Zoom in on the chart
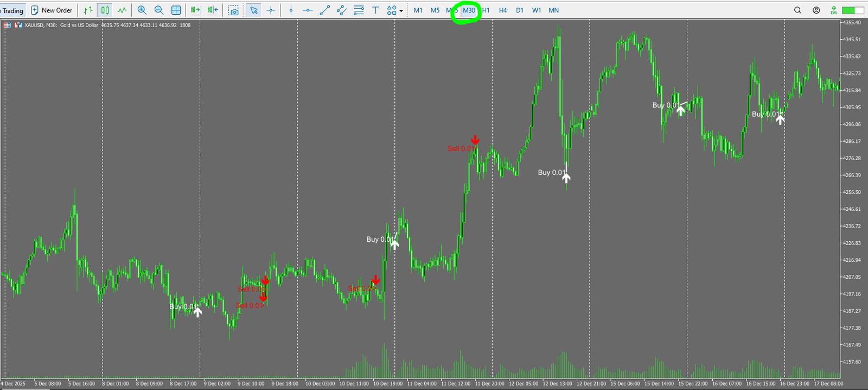The height and width of the screenshot is (390, 868). pos(142,10)
